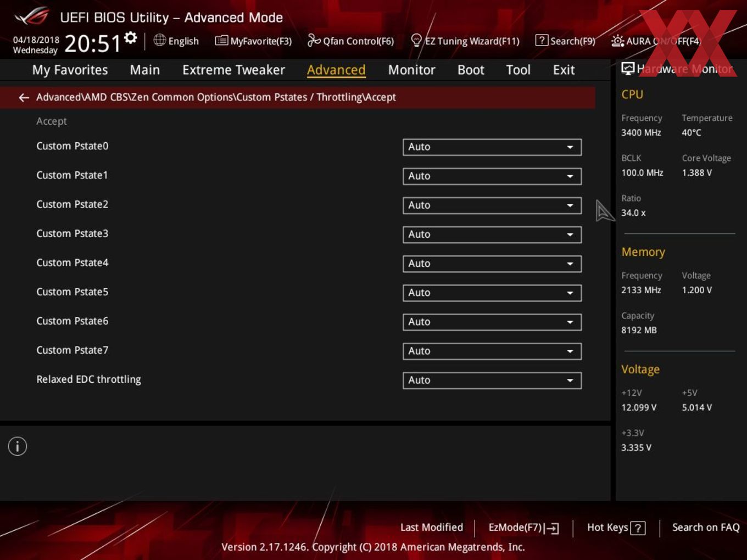747x560 pixels.
Task: Switch to Boot tab
Action: tap(471, 70)
